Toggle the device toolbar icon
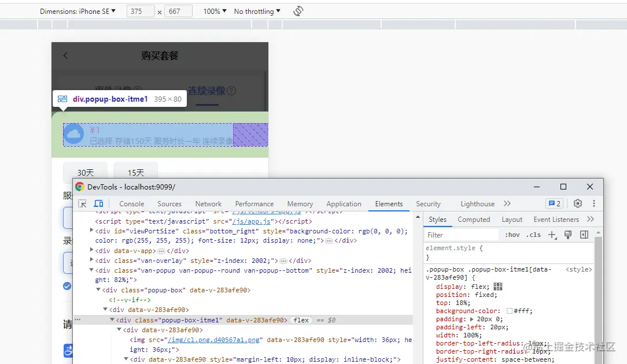Viewport: 627px width, 364px height. tap(98, 204)
